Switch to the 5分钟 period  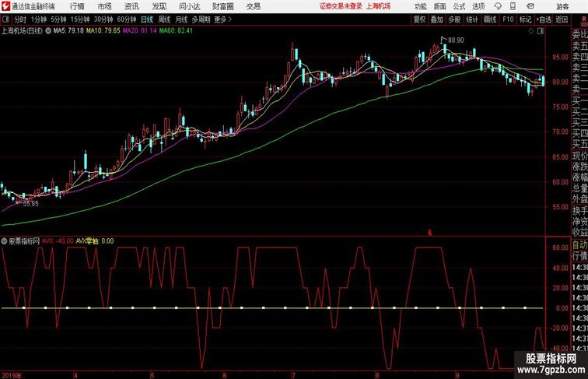tap(58, 19)
